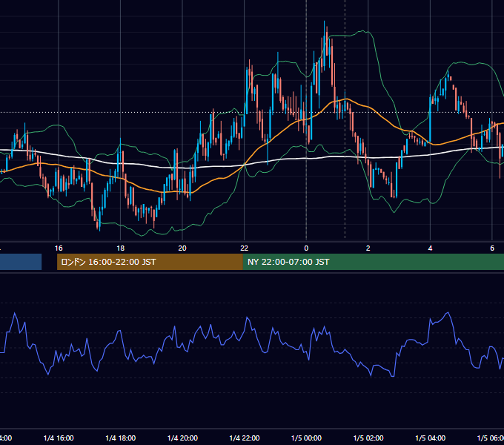Click the 1/5 04:00 time label
Viewport: 504px width, 445px height.
click(431, 438)
